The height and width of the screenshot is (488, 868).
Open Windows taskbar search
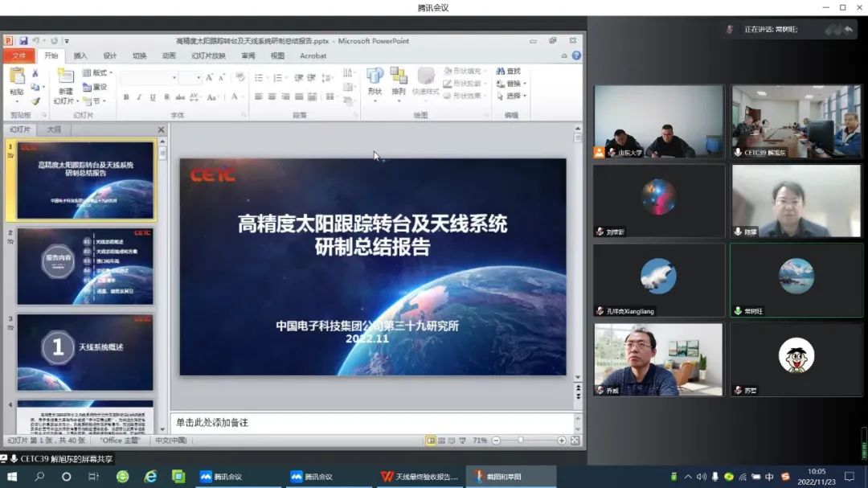(x=39, y=477)
